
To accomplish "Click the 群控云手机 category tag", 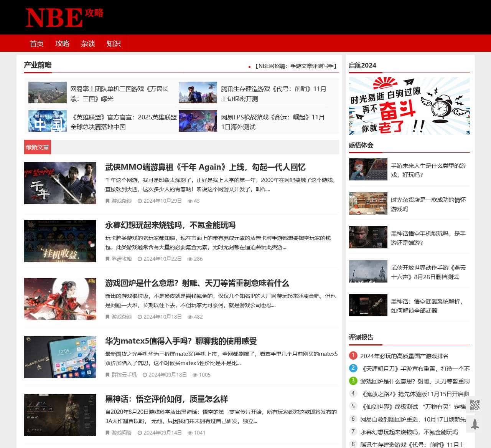I will 124,375.
